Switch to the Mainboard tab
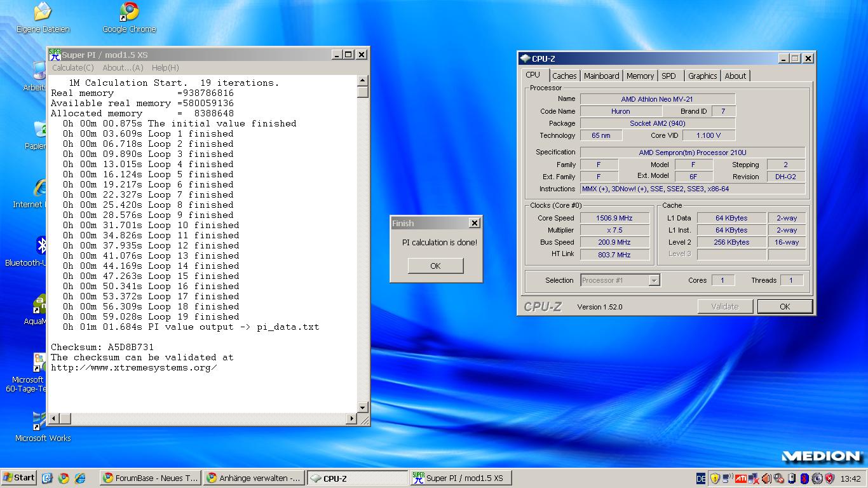Viewport: 868px width, 488px height. [601, 76]
